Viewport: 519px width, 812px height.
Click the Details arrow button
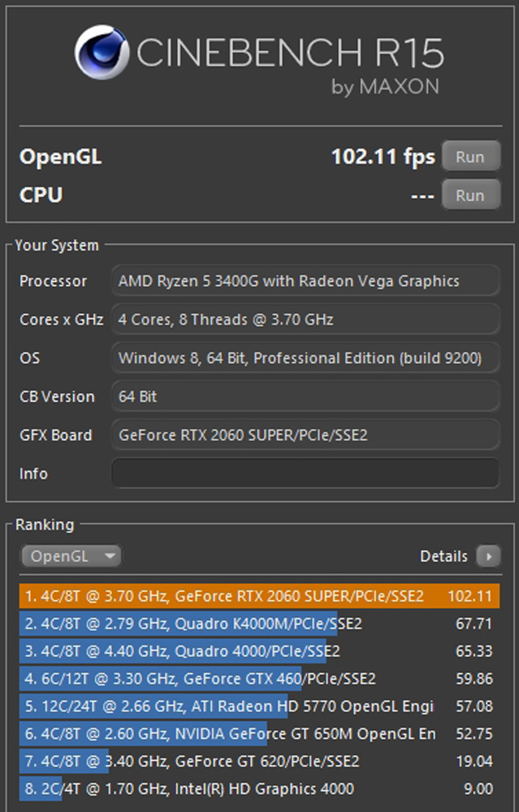(x=488, y=556)
